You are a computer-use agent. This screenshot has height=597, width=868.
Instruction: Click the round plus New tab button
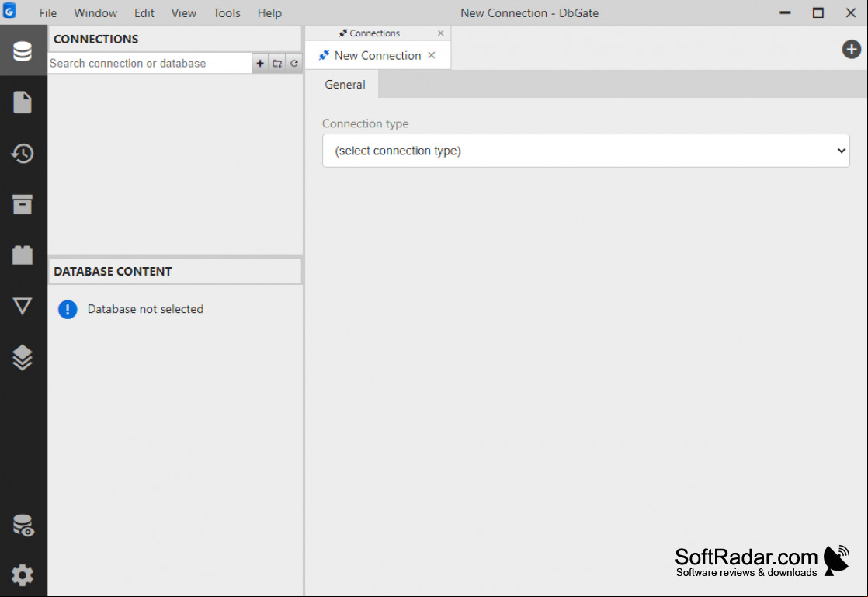point(852,49)
